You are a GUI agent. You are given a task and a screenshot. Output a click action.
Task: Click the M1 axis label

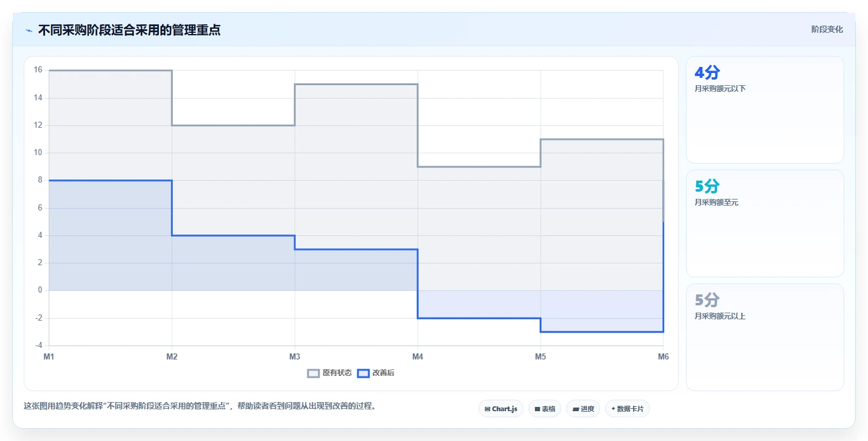tap(49, 357)
